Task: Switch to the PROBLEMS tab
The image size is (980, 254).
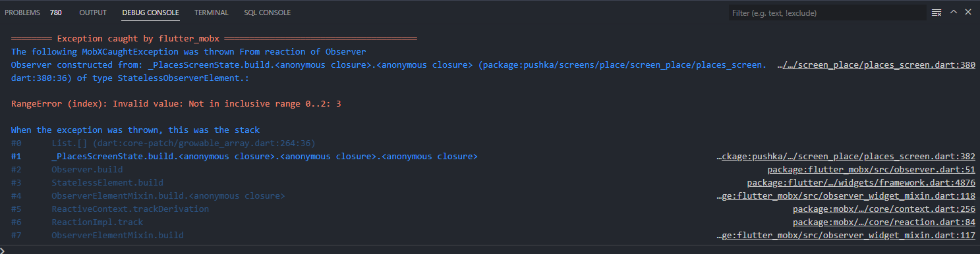Action: pos(22,13)
